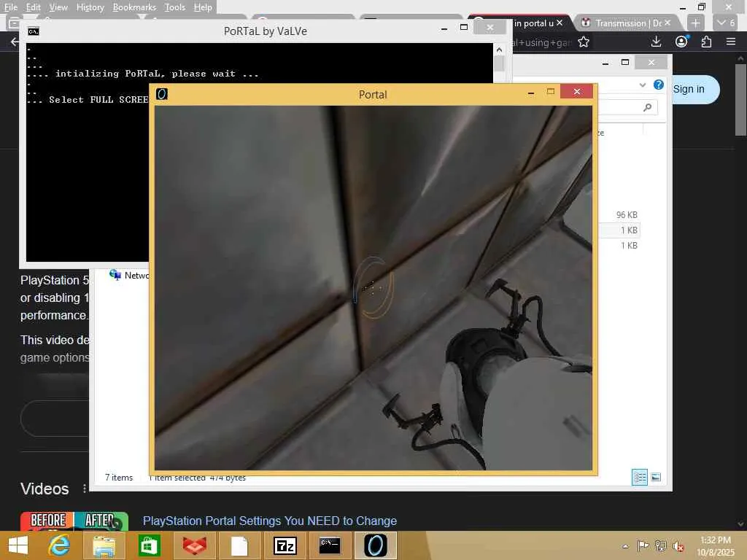Click the File Explorer search magnifier
The image size is (747, 560).
647,108
